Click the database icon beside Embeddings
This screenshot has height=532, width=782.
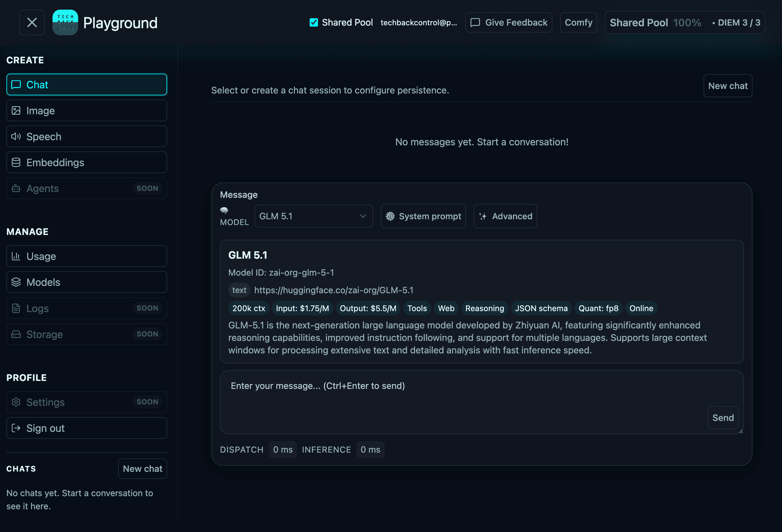click(16, 162)
